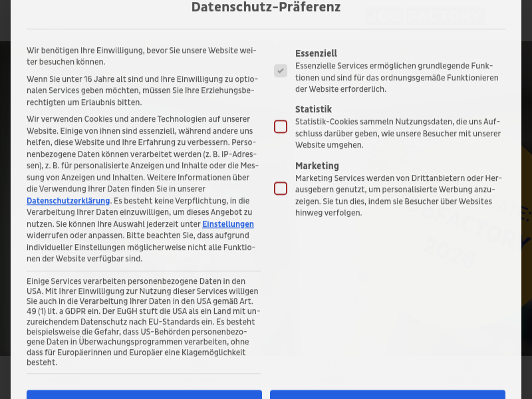Click the first paragraph about Einwilligung
This screenshot has width=532, height=399.
(142, 56)
